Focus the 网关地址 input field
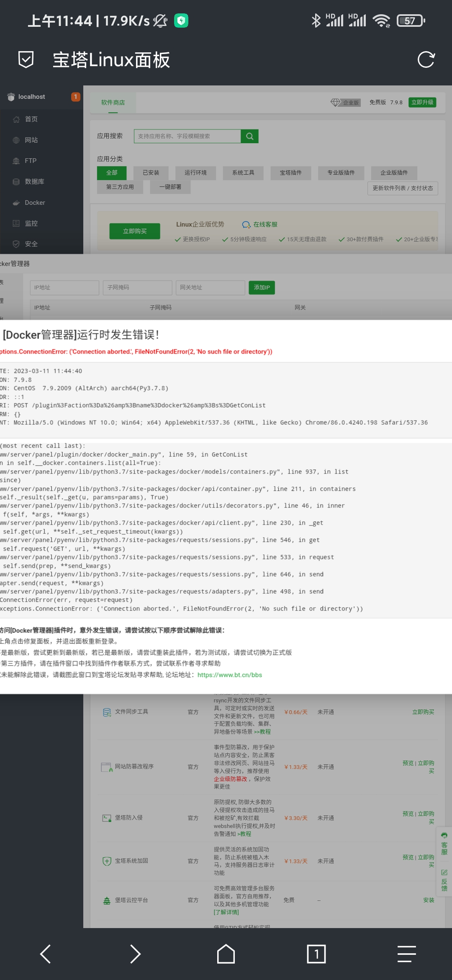This screenshot has width=452, height=980. click(x=210, y=288)
